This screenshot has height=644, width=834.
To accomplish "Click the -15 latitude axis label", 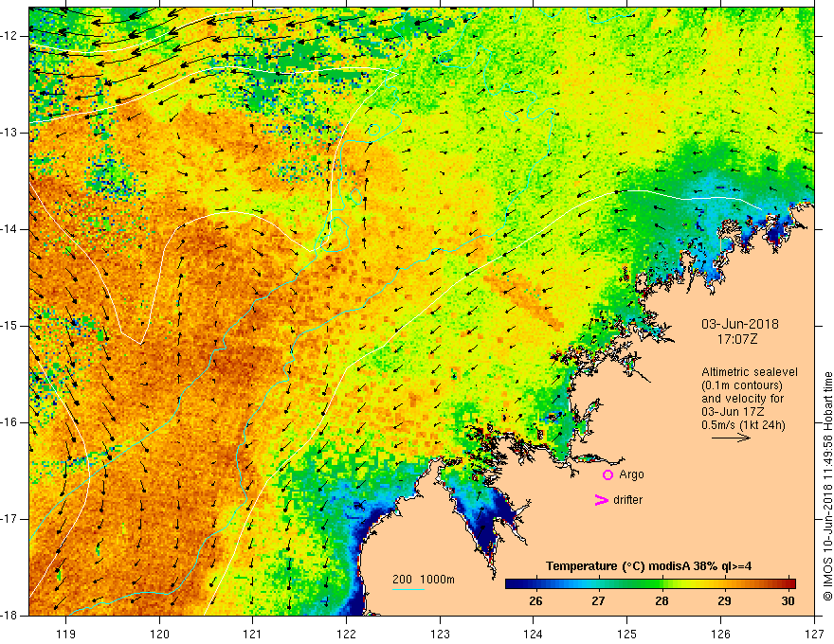I will pyautogui.click(x=10, y=326).
